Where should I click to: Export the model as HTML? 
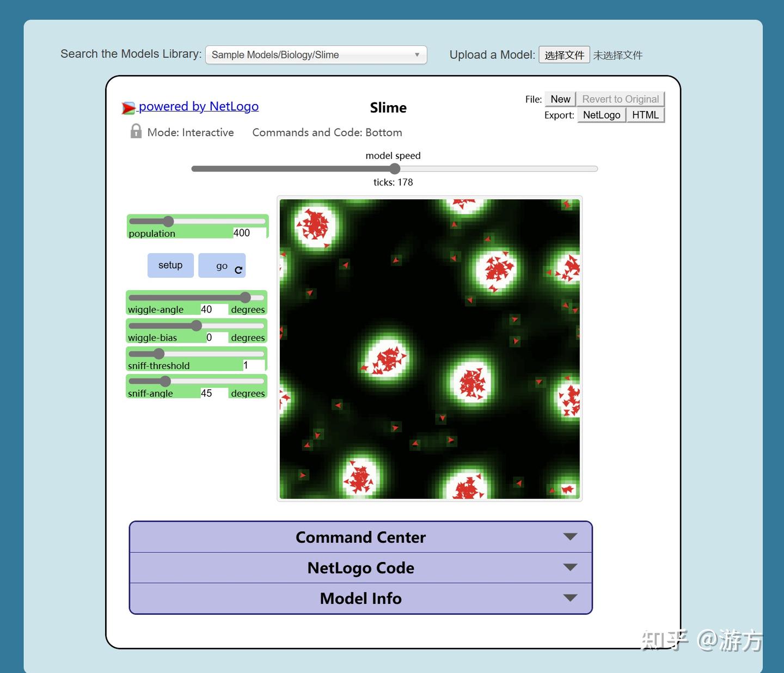tap(645, 115)
